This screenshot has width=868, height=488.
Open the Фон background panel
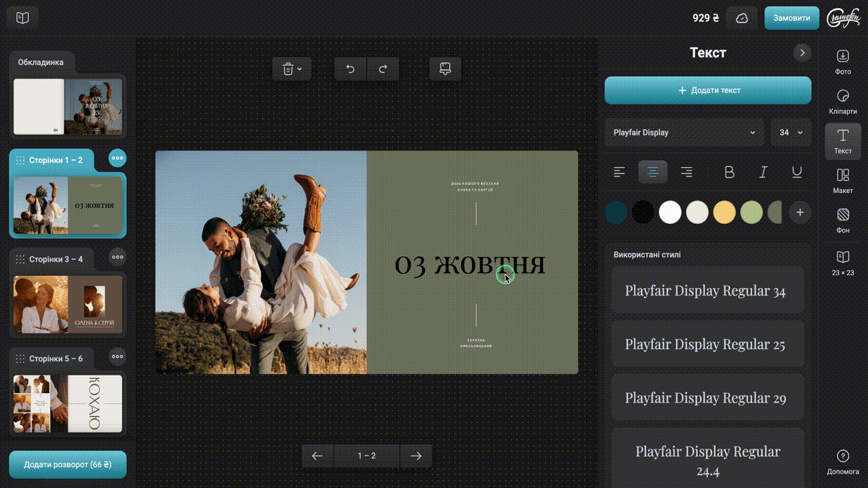coord(843,220)
